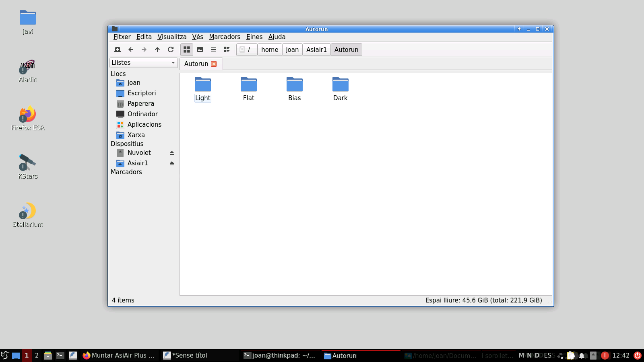
Task: Go back to the previous folder
Action: tap(131, 49)
